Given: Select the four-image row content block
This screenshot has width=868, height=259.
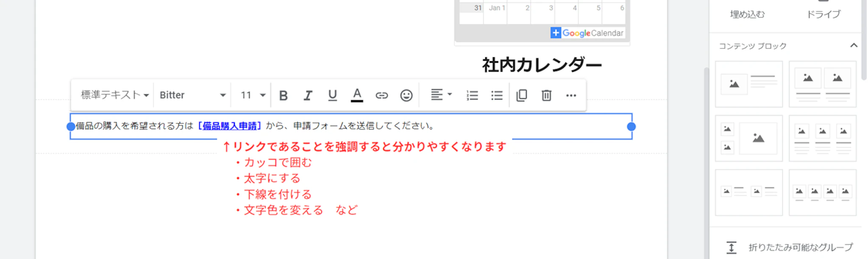Looking at the screenshot, I should tap(822, 192).
